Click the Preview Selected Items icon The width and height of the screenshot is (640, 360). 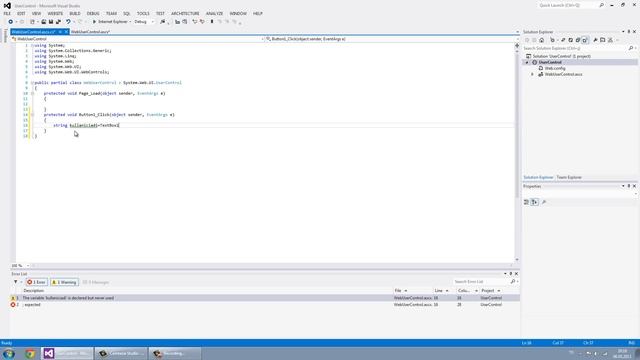click(603, 40)
